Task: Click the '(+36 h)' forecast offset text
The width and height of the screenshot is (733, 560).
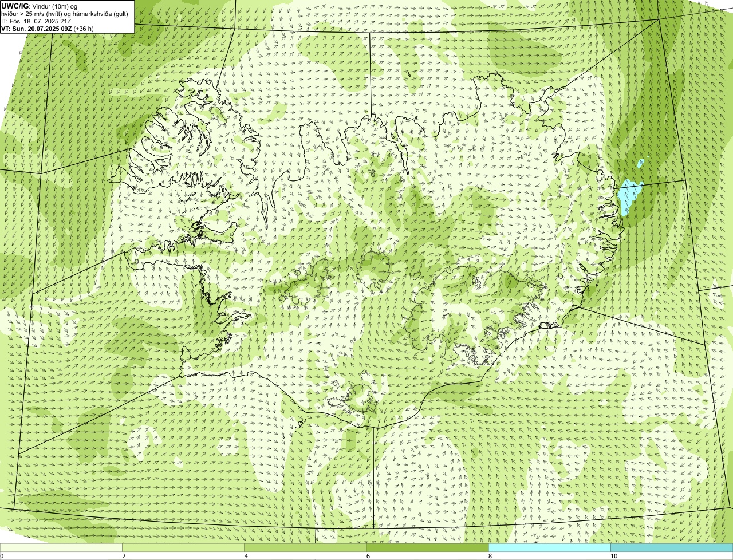Action: pyautogui.click(x=84, y=28)
